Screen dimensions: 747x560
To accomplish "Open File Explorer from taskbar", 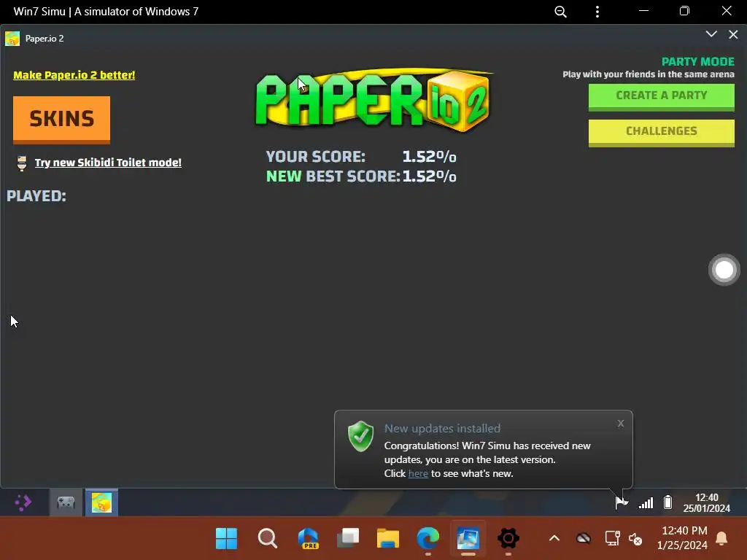I will [388, 539].
